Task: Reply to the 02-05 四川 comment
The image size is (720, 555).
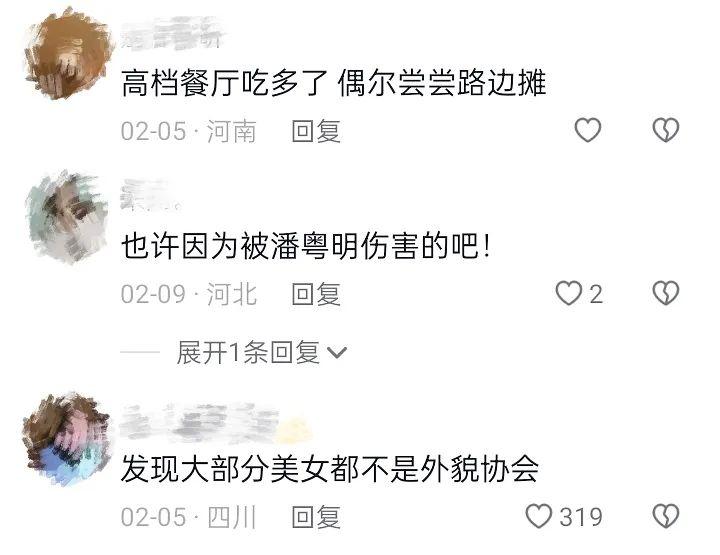Action: pyautogui.click(x=316, y=517)
